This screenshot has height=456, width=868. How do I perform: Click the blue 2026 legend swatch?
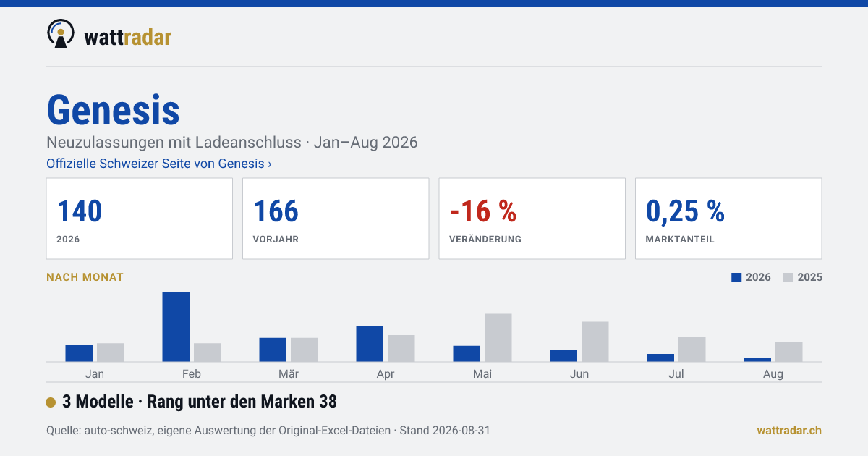click(737, 277)
